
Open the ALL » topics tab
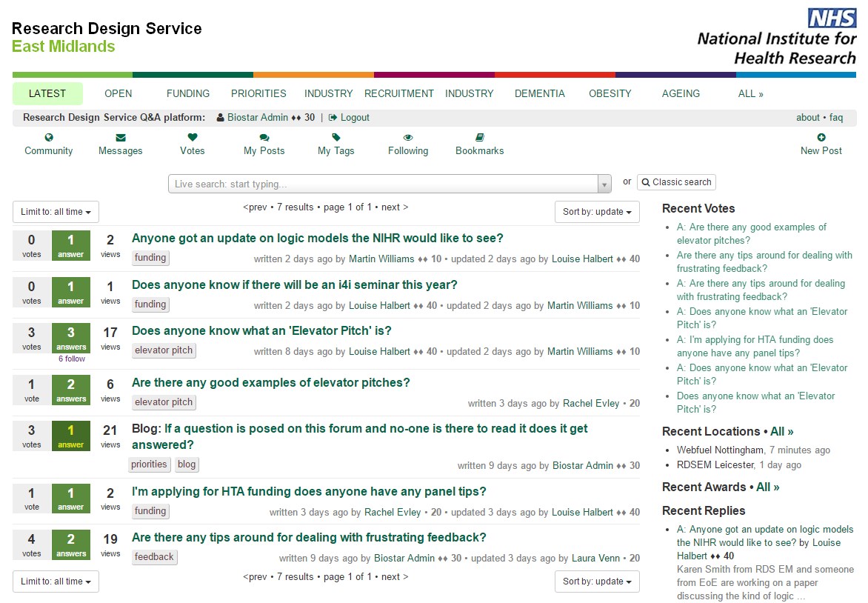click(750, 94)
